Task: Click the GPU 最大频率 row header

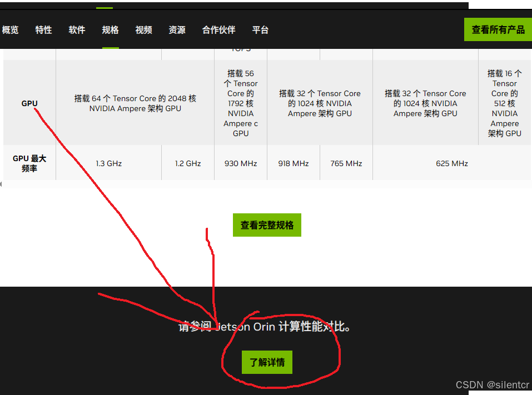Action: [29, 163]
